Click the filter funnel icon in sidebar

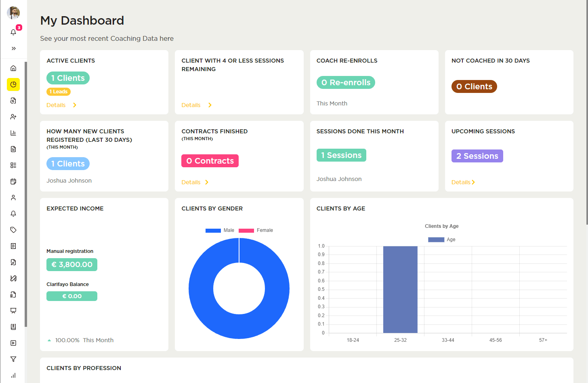pos(13,359)
